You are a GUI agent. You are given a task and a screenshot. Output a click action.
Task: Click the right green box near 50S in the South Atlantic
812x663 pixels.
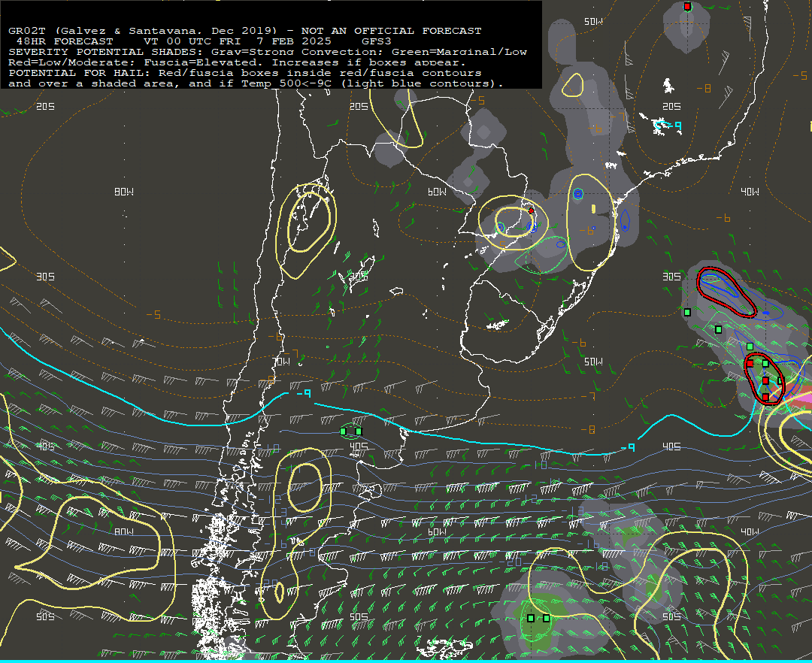(547, 618)
